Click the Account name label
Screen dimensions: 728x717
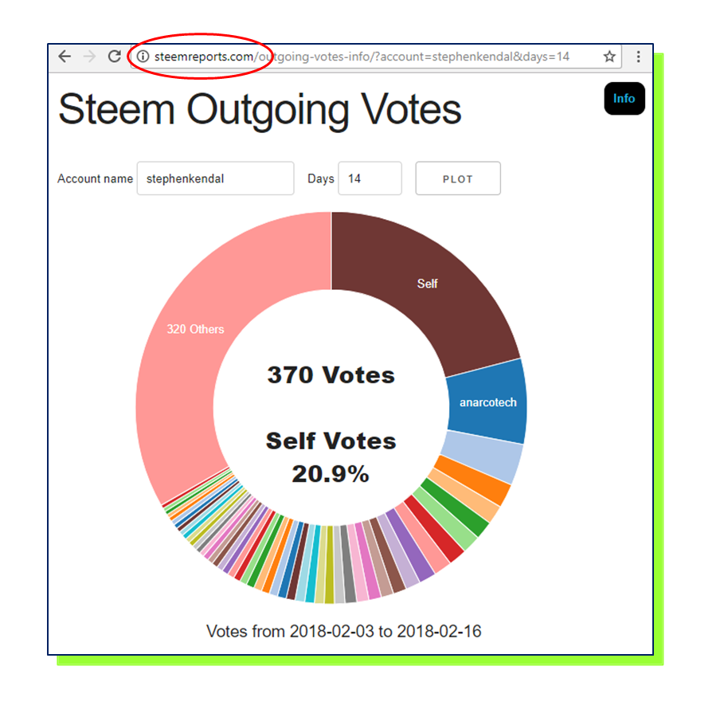tap(95, 178)
